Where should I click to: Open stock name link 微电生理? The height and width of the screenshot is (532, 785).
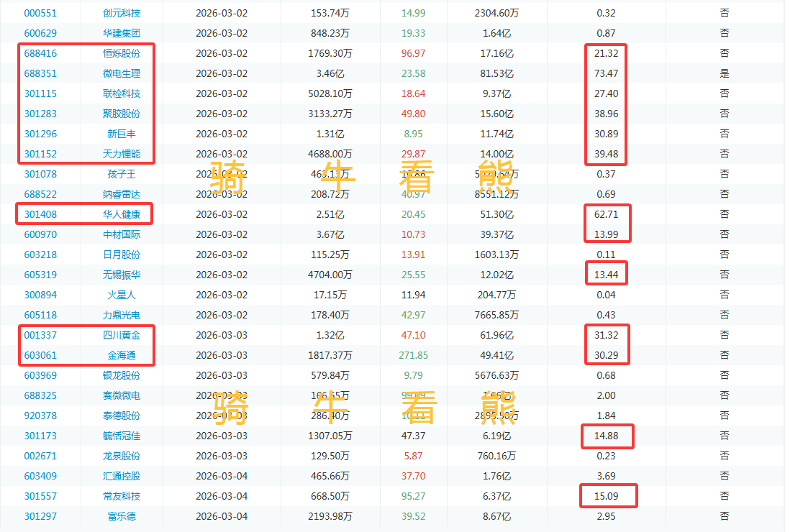point(122,73)
